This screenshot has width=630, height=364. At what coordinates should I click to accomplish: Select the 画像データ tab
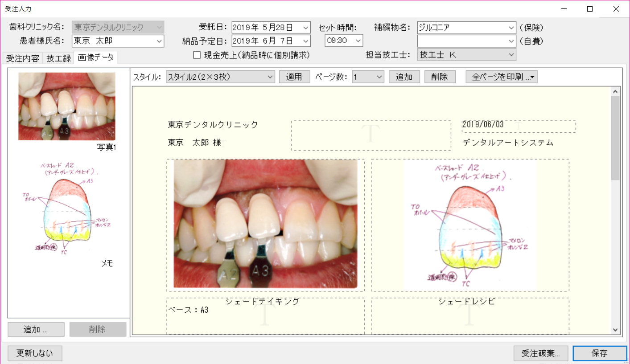[x=95, y=57]
